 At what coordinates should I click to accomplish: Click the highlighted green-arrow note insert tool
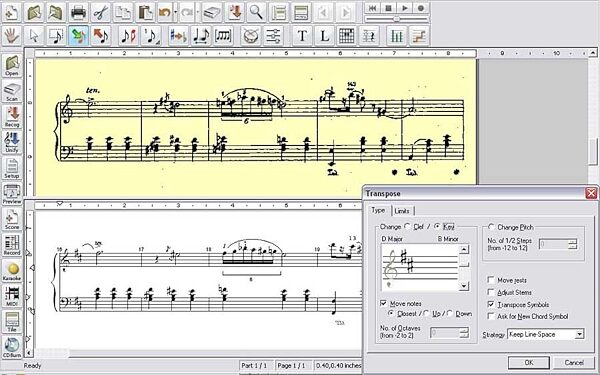pyautogui.click(x=78, y=36)
